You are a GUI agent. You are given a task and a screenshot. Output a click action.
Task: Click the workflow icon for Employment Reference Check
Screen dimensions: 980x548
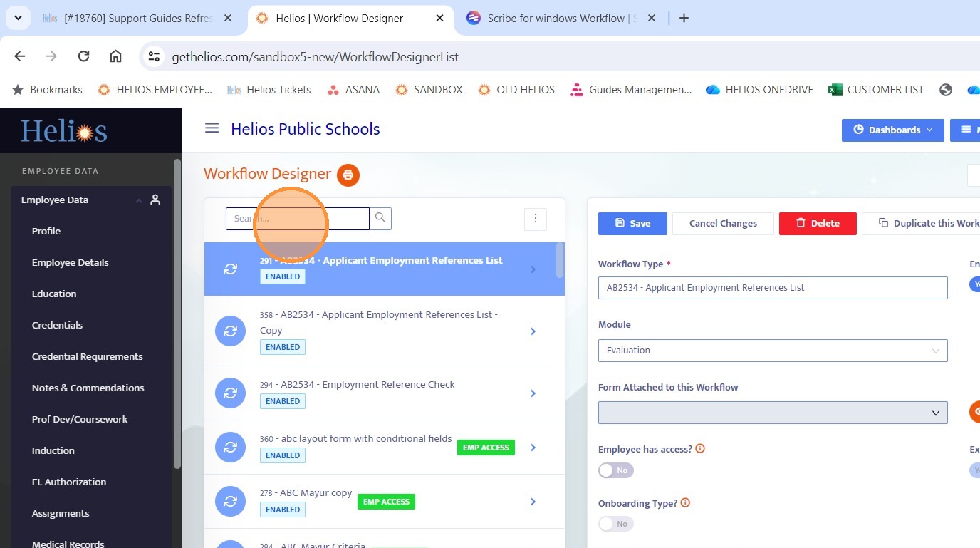tap(231, 393)
